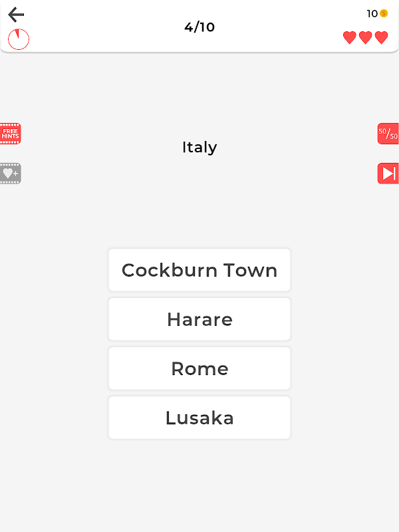
Task: Click the coin balance number 10
Action: point(372,13)
